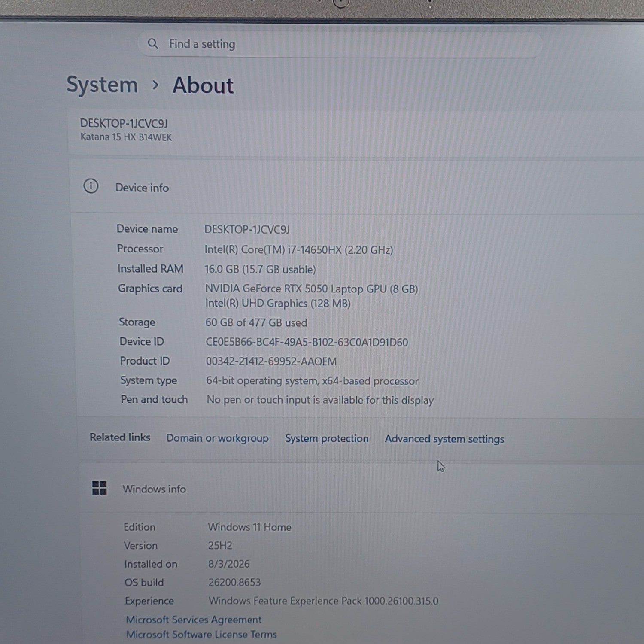
Task: Open System protection link
Action: [x=327, y=439]
